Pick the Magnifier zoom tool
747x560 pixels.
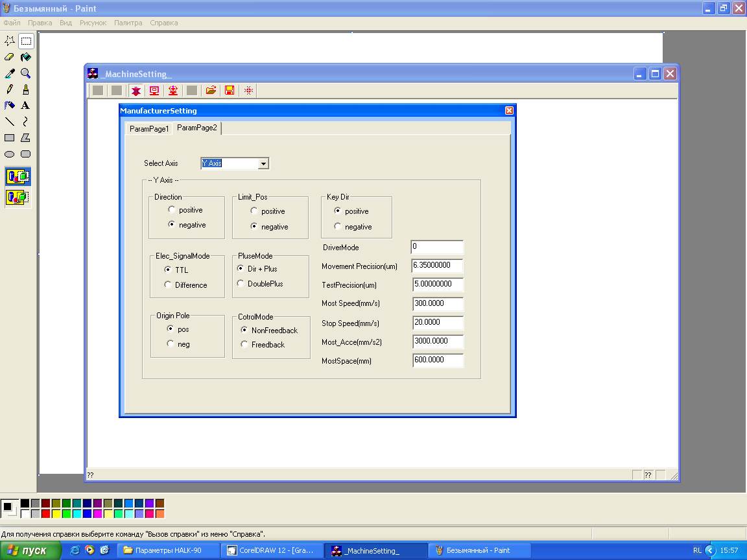click(x=26, y=73)
